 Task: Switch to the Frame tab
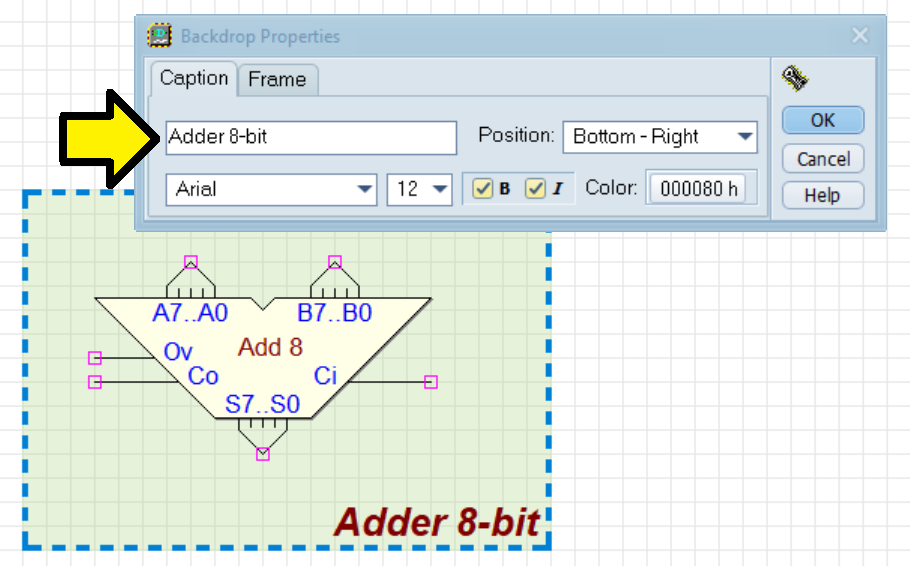(277, 80)
